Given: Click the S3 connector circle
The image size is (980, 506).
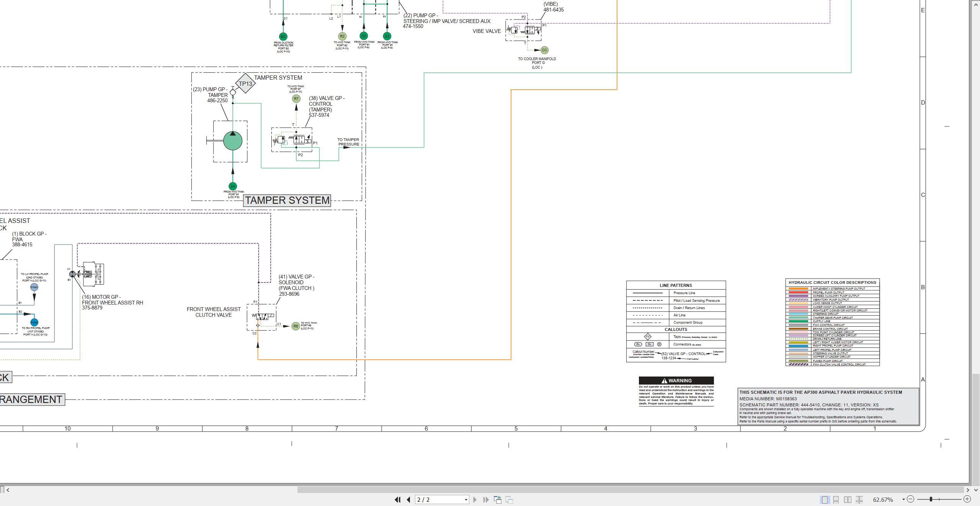Looking at the screenshot, I should pos(387,36).
